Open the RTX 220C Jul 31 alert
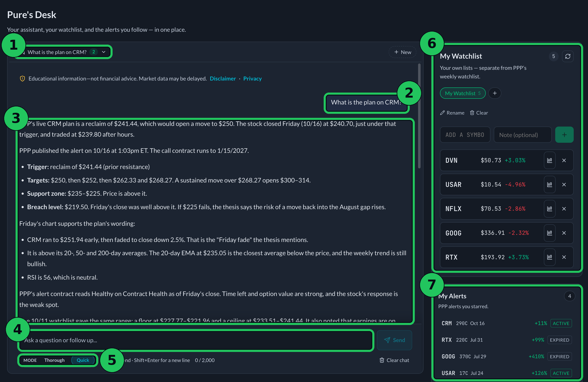Viewport: 588px width, 382px height. coord(507,340)
